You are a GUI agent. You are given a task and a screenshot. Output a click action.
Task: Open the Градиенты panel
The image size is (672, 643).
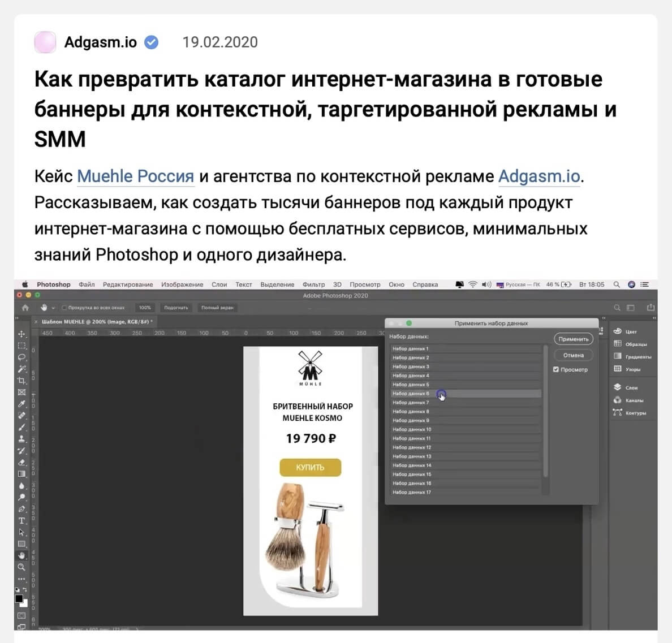pos(632,356)
